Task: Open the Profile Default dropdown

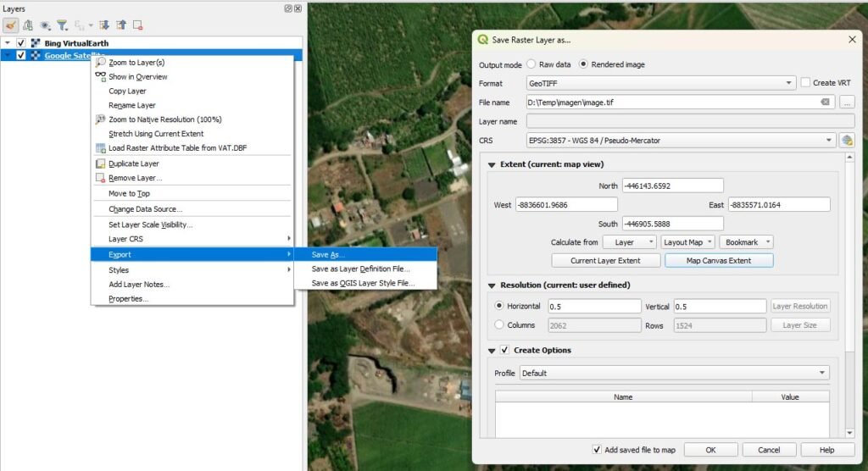Action: click(674, 373)
